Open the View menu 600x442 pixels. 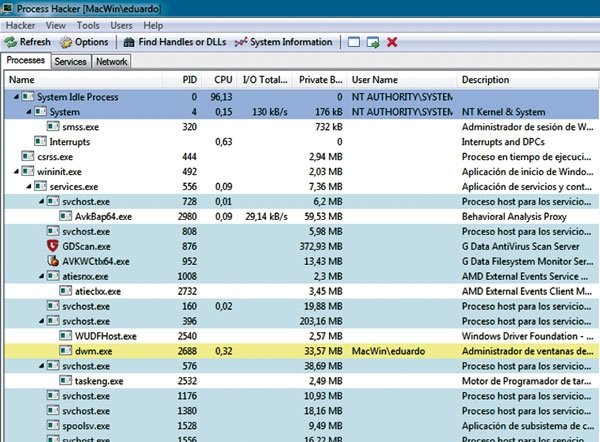56,26
